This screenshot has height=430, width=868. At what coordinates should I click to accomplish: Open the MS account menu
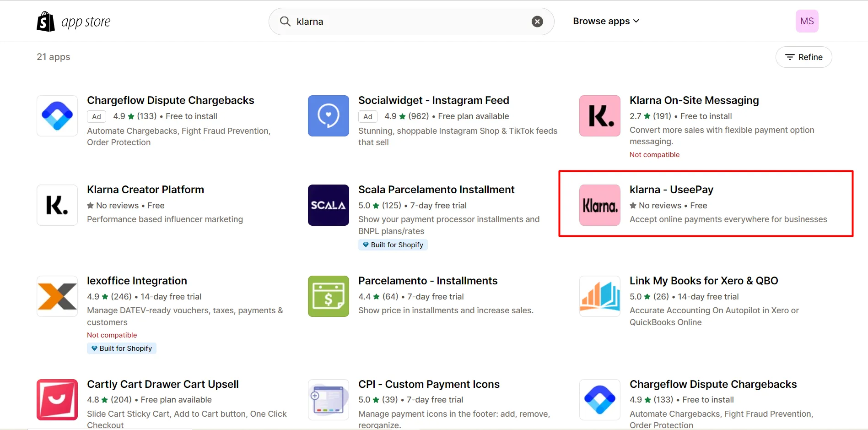pyautogui.click(x=807, y=21)
